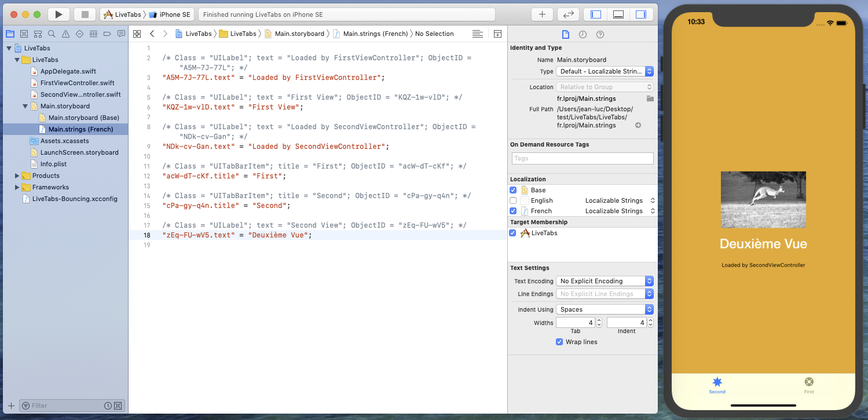This screenshot has width=868, height=420.
Task: Switch to the History inspector tab
Action: [583, 35]
